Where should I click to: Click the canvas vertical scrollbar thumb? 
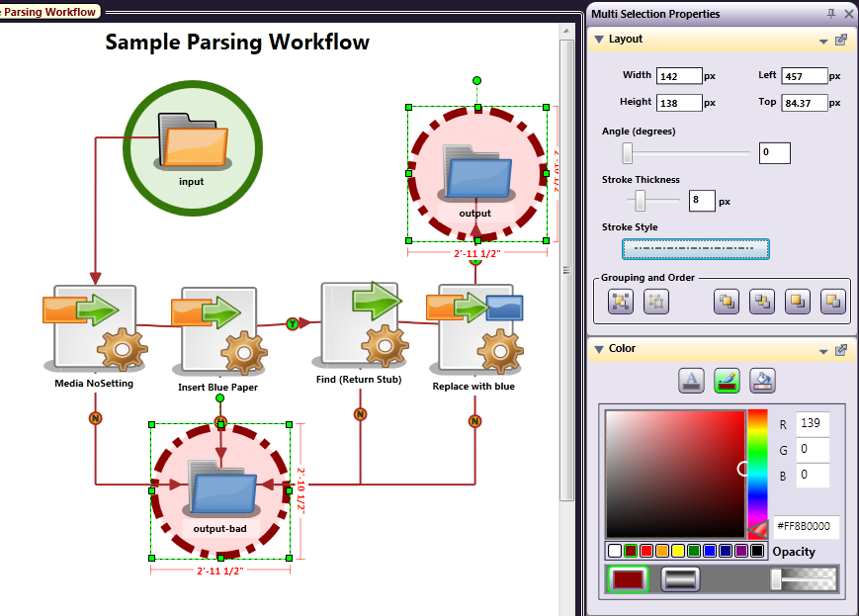566,270
